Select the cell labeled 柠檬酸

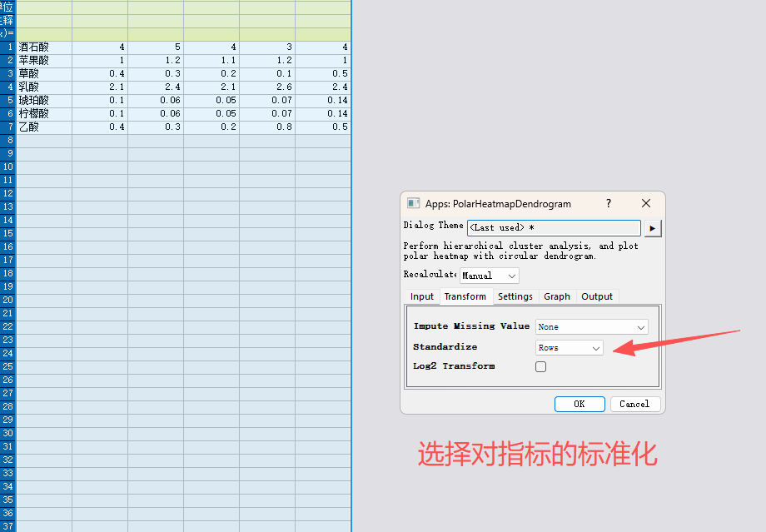coord(44,114)
